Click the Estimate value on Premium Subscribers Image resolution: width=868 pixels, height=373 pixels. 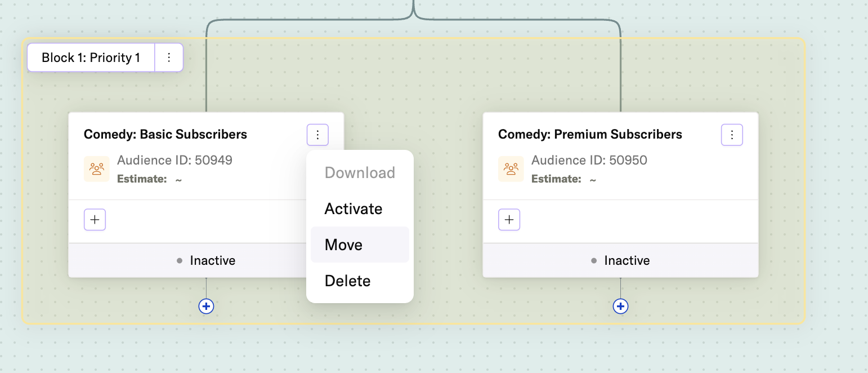[592, 179]
